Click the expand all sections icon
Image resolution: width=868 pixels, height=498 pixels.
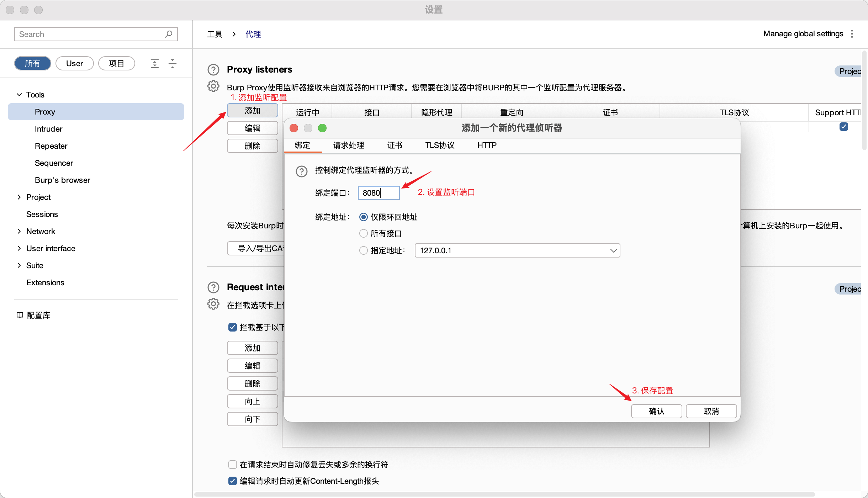(154, 63)
